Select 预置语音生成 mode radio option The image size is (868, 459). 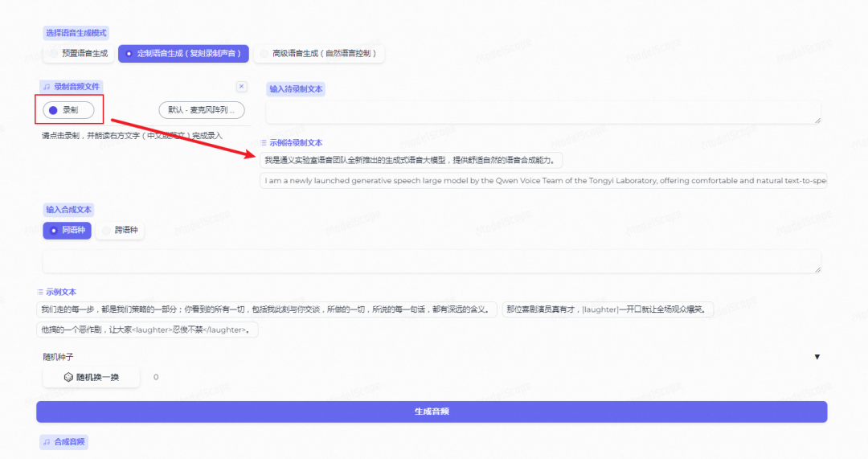[78, 54]
